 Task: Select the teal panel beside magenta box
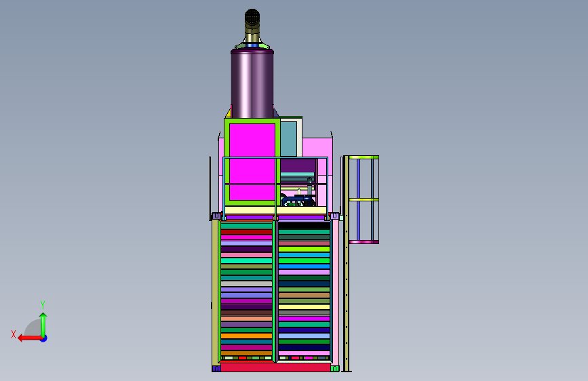[x=289, y=138]
